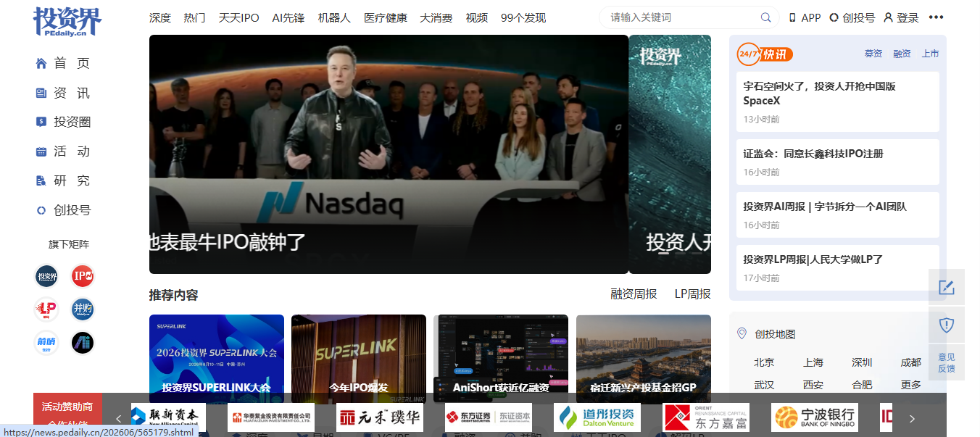Image resolution: width=980 pixels, height=437 pixels.
Task: Open 投资界LP周报 人民大学做LP了 headline
Action: click(813, 259)
